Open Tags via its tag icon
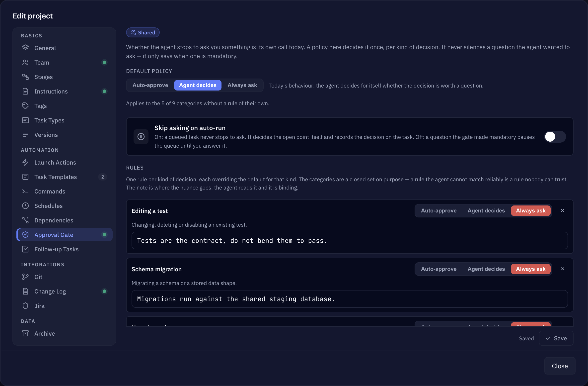Viewport: 588px width, 386px height. pos(25,105)
